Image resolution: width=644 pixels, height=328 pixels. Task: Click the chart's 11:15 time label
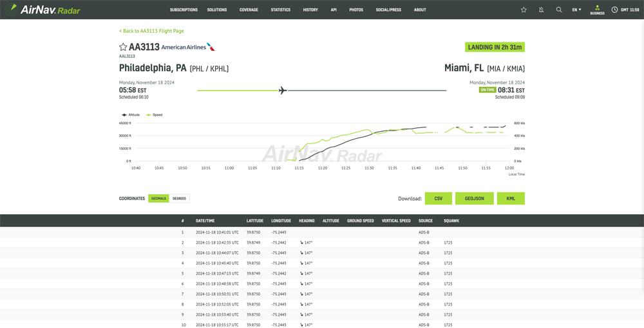click(x=299, y=168)
